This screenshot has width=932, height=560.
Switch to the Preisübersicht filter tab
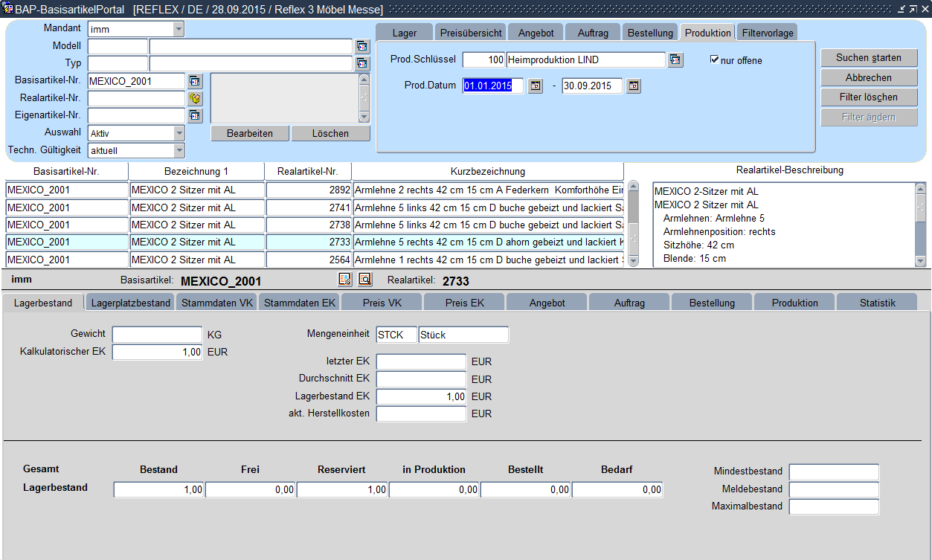(x=472, y=33)
